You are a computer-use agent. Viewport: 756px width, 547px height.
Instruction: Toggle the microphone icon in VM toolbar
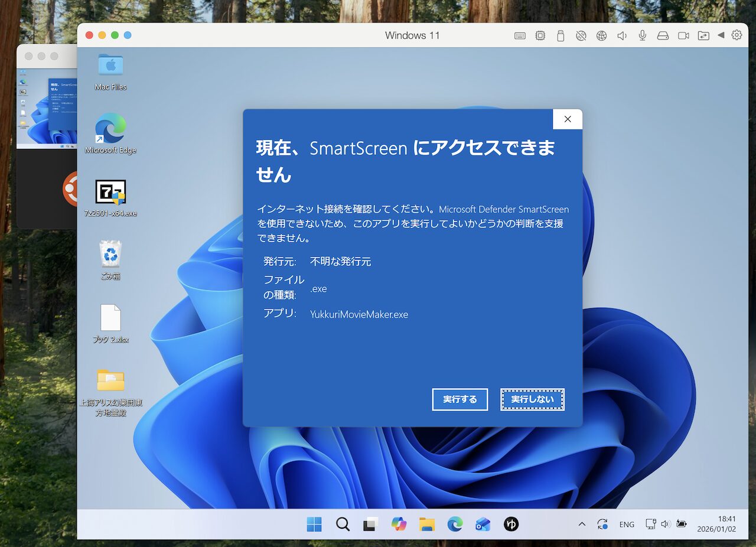pos(643,35)
